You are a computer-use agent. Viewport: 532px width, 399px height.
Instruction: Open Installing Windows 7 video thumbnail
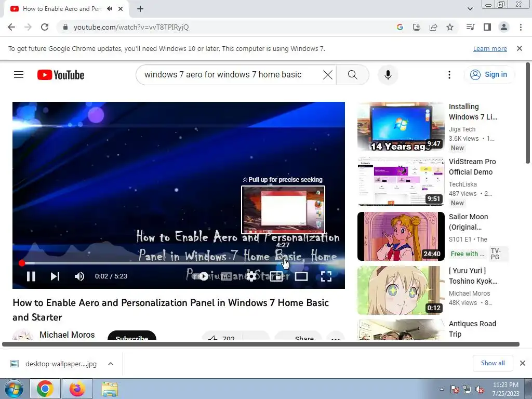[x=401, y=126]
